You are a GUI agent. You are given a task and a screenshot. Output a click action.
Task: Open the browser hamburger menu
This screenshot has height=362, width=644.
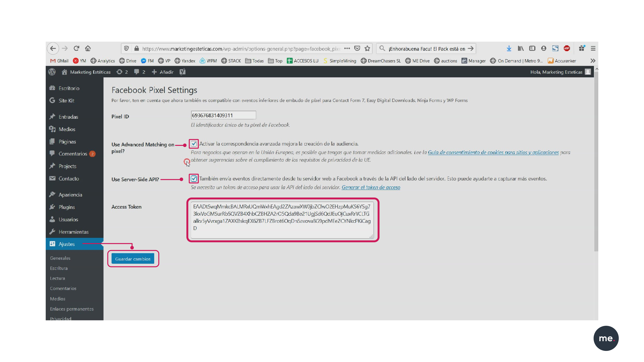coord(593,48)
